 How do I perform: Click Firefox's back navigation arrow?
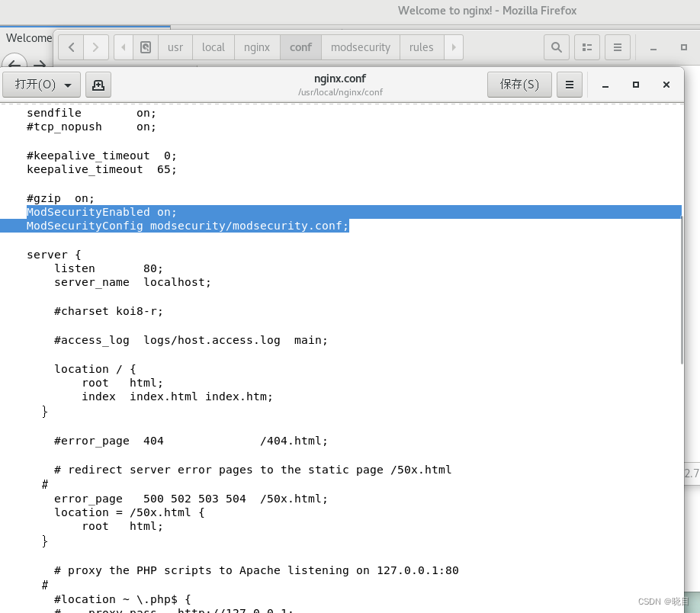pos(14,64)
